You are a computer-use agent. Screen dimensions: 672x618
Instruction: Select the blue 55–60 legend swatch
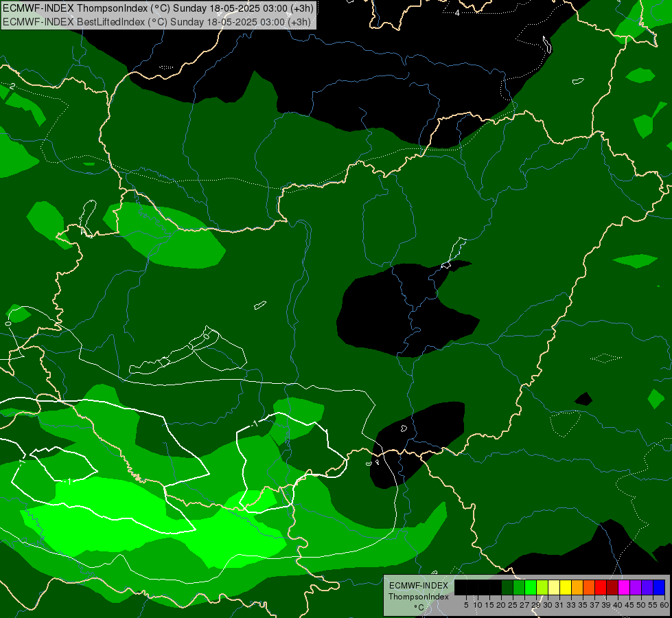click(658, 588)
